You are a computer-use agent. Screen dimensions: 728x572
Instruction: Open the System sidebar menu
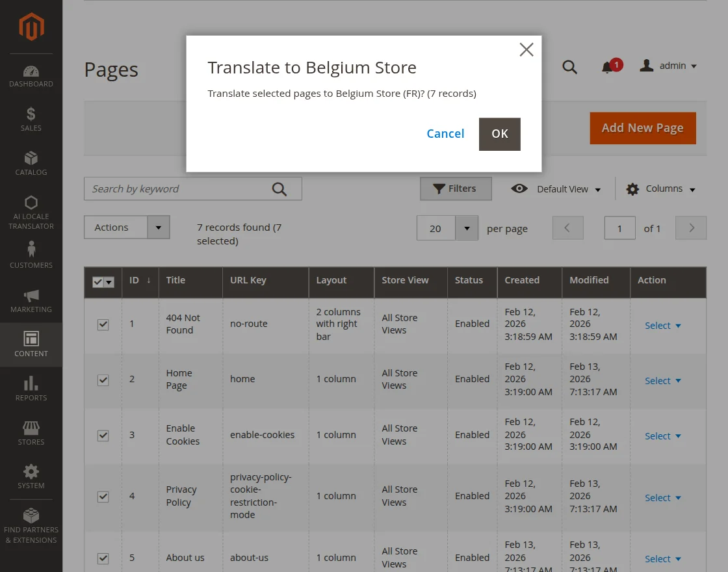tap(31, 477)
